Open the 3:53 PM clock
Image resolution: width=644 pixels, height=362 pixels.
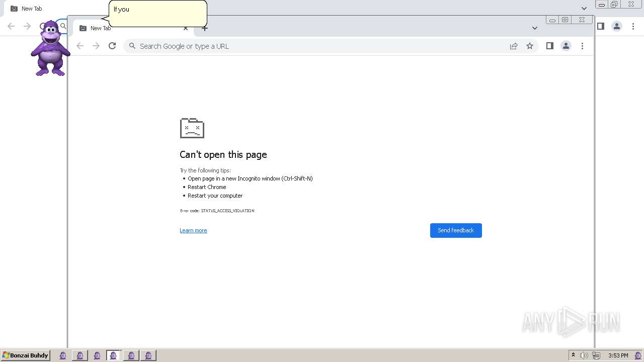(618, 355)
